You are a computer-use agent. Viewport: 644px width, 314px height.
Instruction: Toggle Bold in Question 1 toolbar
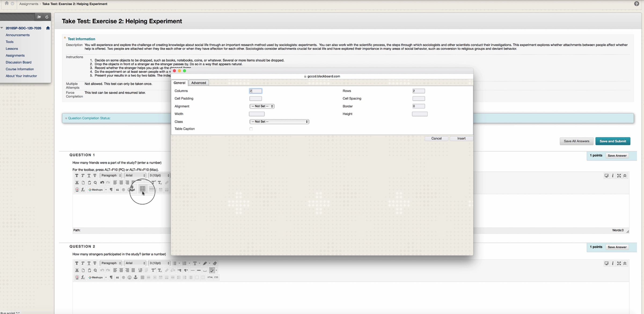[77, 175]
